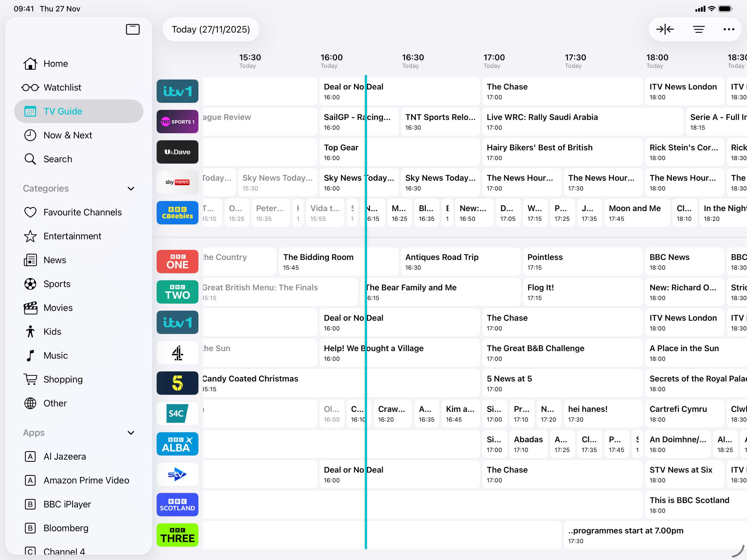This screenshot has height=560, width=747.
Task: Collapse the Categories section chevron
Action: [x=131, y=188]
